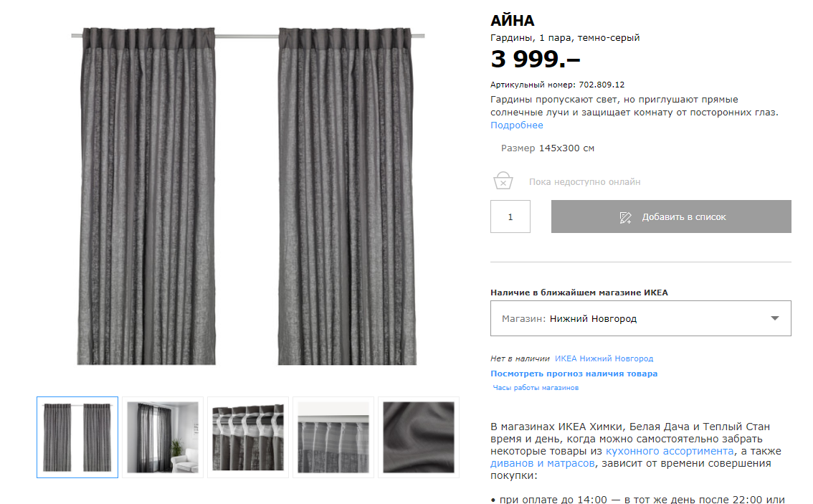Viewport: 813px width, 504px height.
Task: Follow the диванов и матрасов link
Action: pyautogui.click(x=542, y=463)
